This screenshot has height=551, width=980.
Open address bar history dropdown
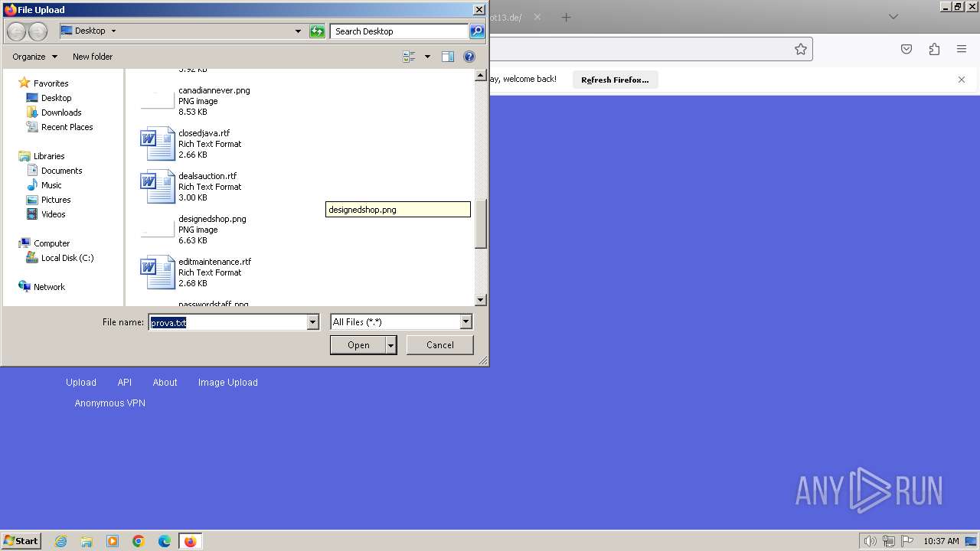(x=298, y=31)
